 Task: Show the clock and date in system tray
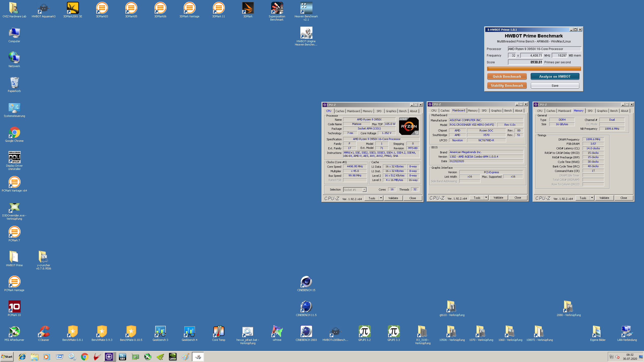coord(630,357)
